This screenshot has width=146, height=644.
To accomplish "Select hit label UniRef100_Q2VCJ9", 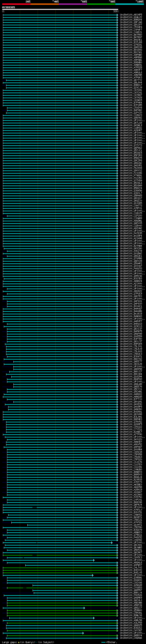I will coord(131,87).
